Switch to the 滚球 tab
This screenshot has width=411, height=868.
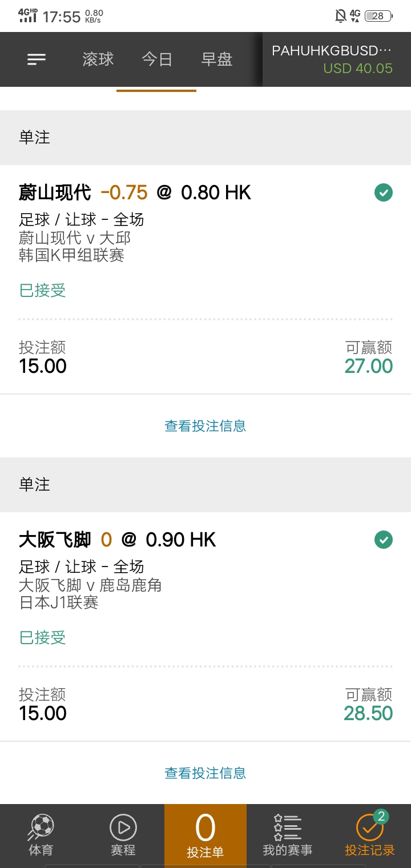[98, 59]
